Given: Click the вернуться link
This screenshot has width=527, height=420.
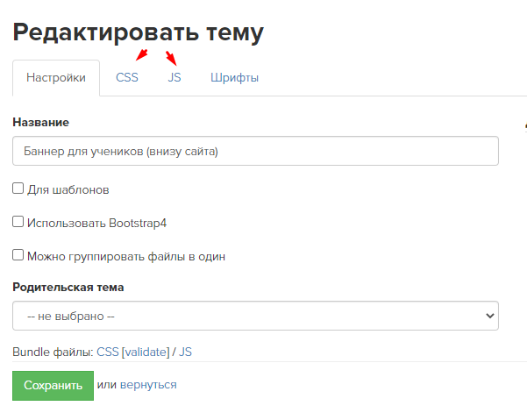Looking at the screenshot, I should (148, 385).
